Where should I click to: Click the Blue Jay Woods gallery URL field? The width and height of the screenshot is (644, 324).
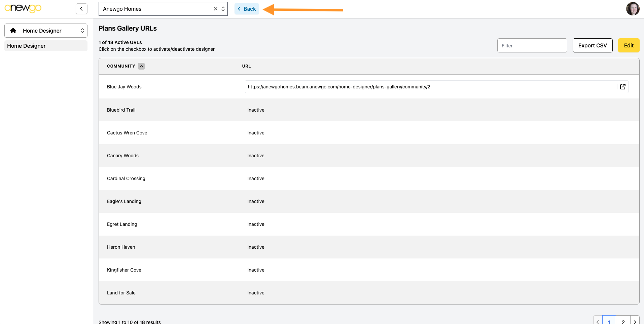coord(436,87)
